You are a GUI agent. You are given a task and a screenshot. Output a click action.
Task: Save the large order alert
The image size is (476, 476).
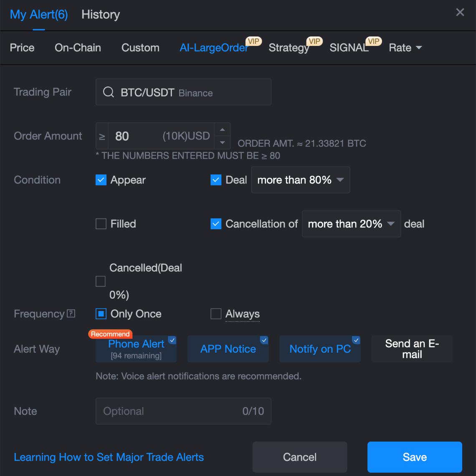[x=414, y=457]
